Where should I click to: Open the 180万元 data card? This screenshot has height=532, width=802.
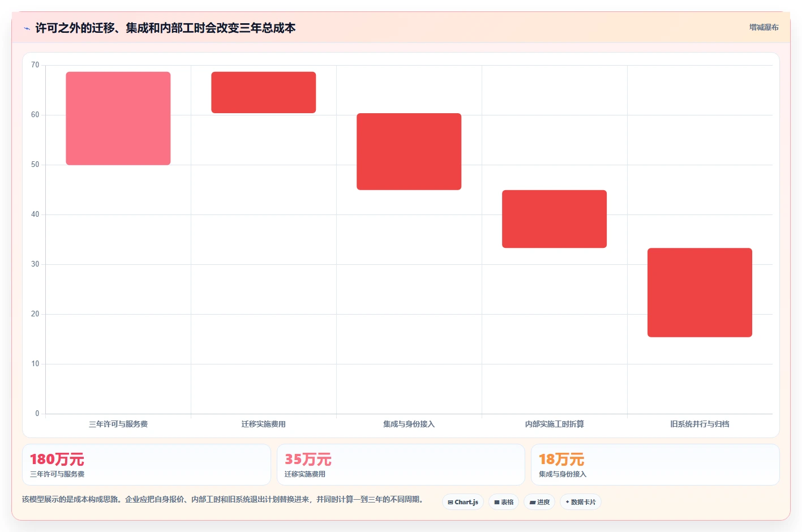click(x=147, y=465)
